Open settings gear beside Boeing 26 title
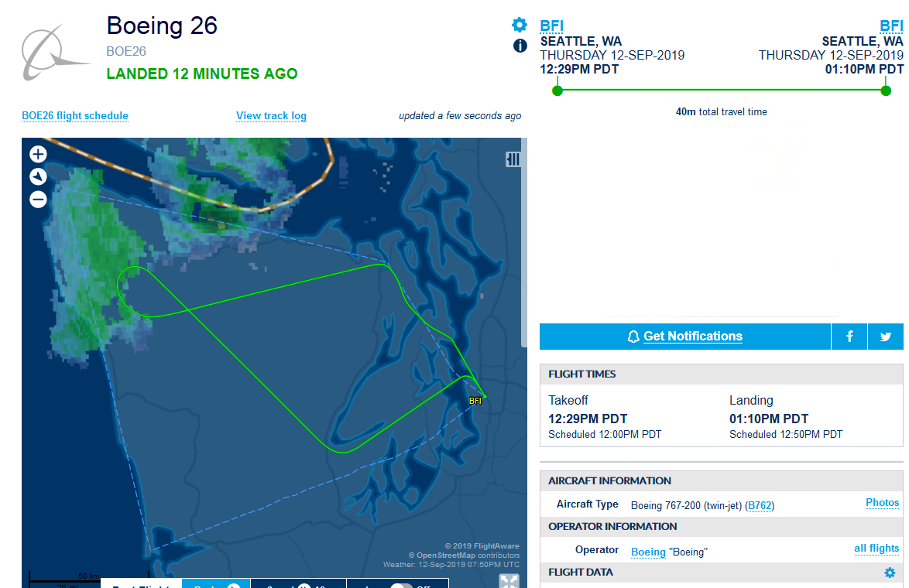The width and height of the screenshot is (909, 588). click(520, 25)
